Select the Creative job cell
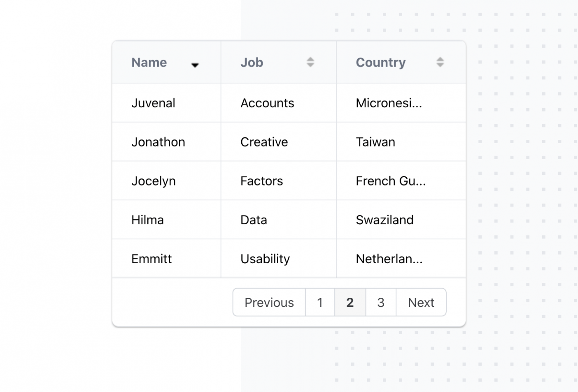Image resolution: width=578 pixels, height=392 pixels. [264, 142]
